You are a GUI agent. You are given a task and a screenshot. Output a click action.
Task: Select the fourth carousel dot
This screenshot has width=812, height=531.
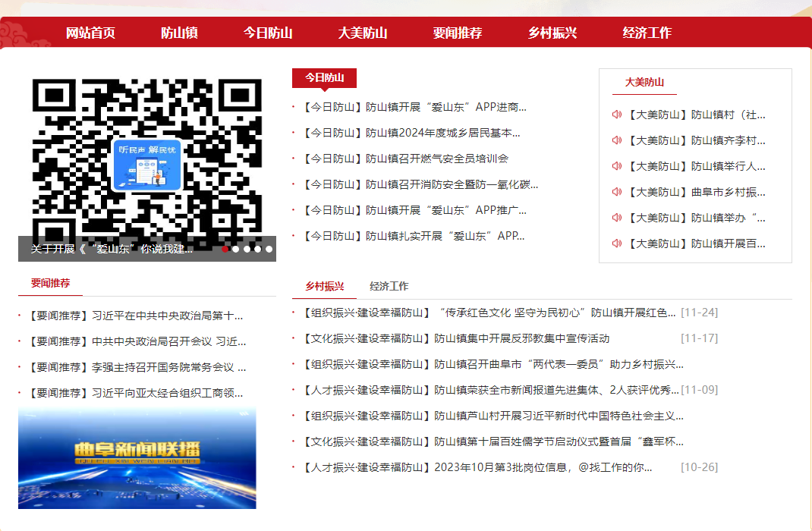click(258, 249)
